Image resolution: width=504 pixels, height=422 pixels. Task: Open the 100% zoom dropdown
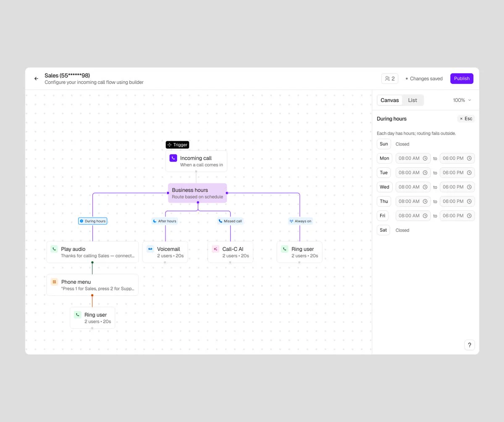coord(462,100)
